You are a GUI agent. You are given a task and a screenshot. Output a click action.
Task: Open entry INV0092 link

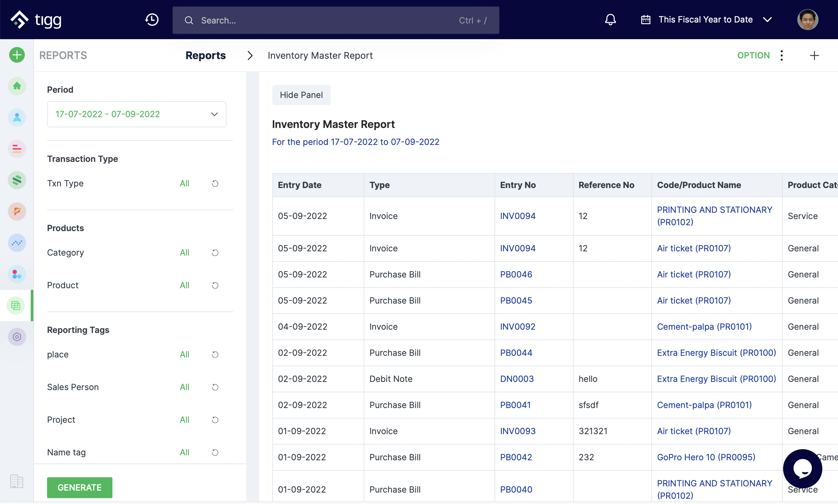pyautogui.click(x=517, y=326)
